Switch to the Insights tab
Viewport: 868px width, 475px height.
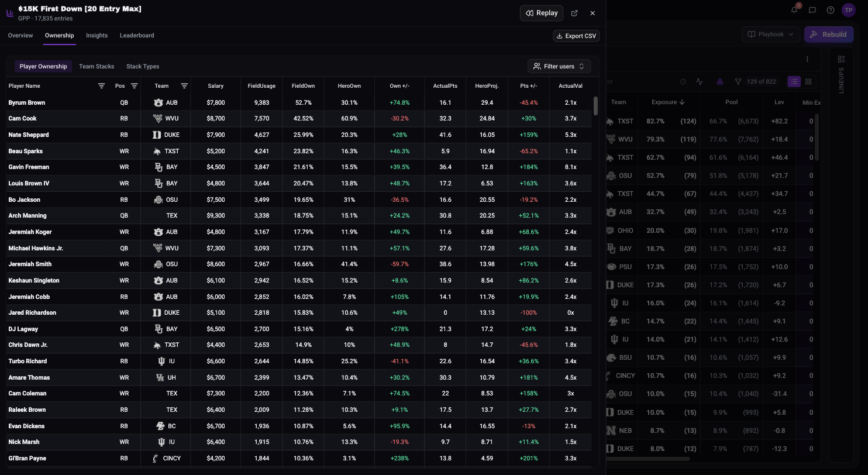tap(97, 36)
